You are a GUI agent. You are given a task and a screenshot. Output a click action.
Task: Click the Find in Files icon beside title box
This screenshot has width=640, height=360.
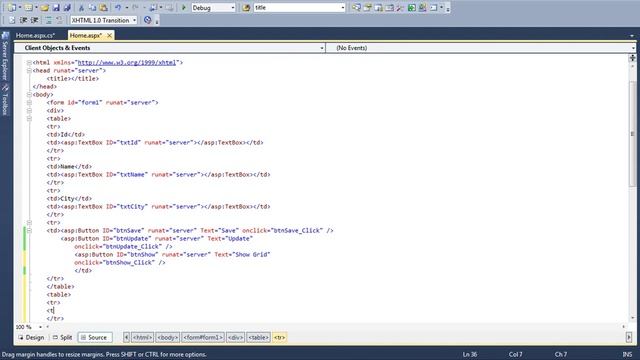click(x=246, y=8)
